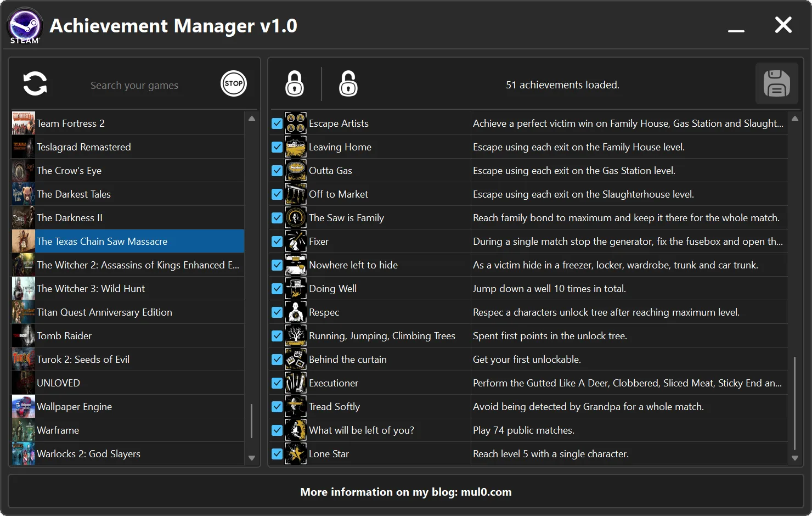Click the Fixer achievement icon
This screenshot has height=516, width=812.
point(296,241)
